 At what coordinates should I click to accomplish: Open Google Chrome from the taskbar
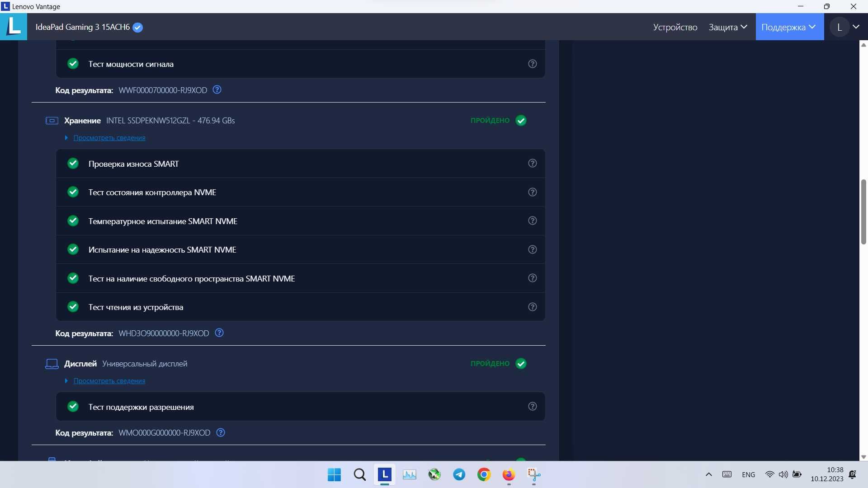[484, 474]
